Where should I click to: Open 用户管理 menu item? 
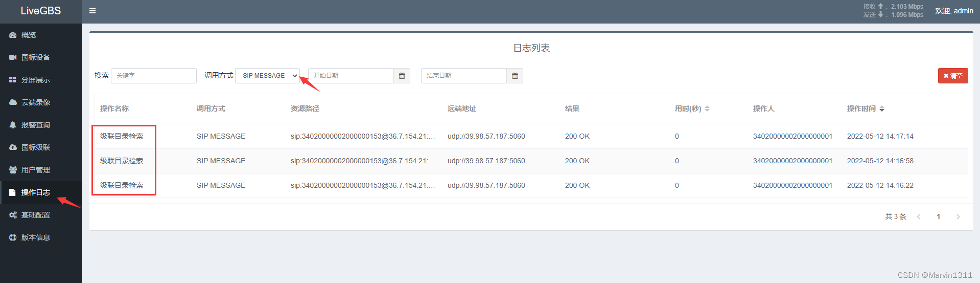41,170
